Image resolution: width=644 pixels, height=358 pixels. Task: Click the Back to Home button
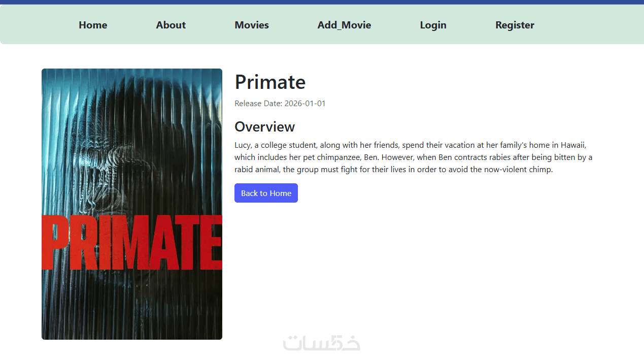[266, 193]
